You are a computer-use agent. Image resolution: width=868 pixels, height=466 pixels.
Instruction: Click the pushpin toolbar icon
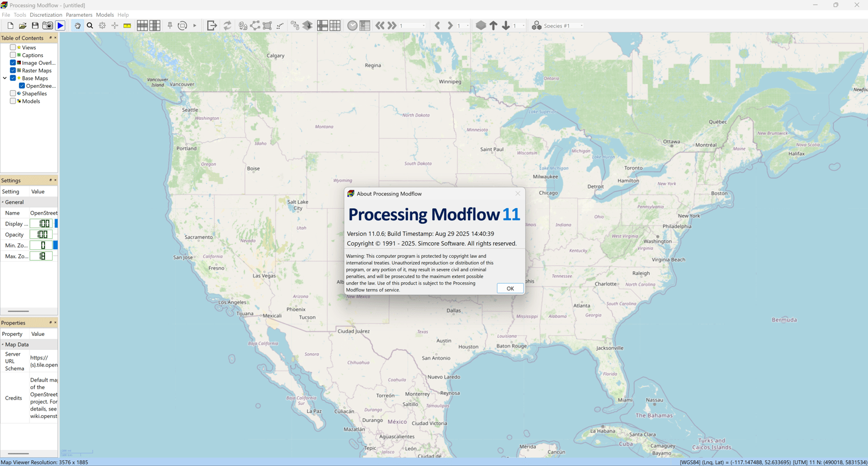click(x=170, y=25)
